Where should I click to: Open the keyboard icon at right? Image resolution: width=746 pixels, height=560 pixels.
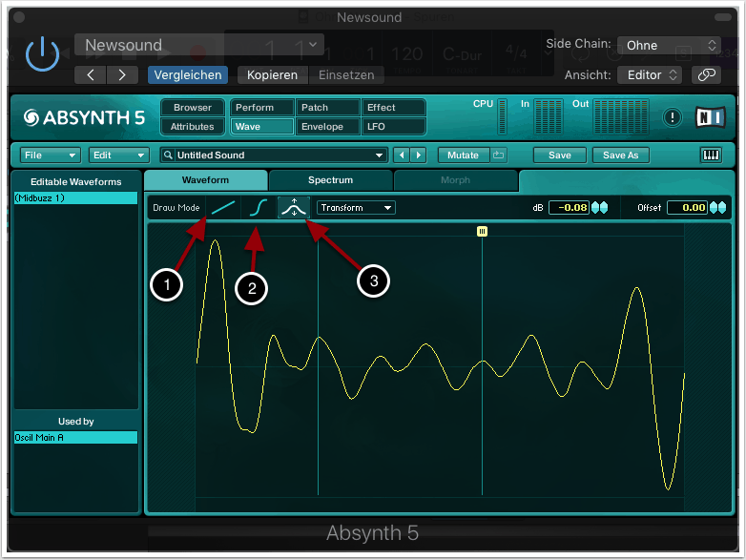711,155
